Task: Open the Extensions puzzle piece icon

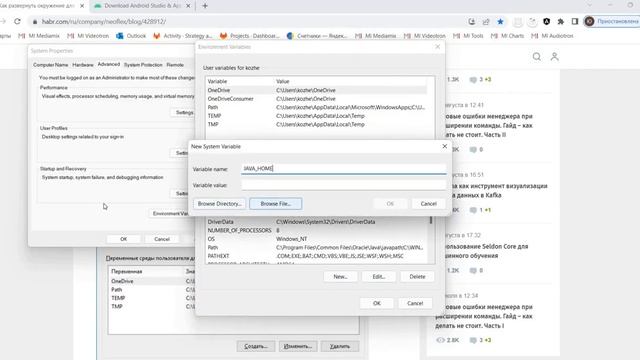Action: pos(561,21)
